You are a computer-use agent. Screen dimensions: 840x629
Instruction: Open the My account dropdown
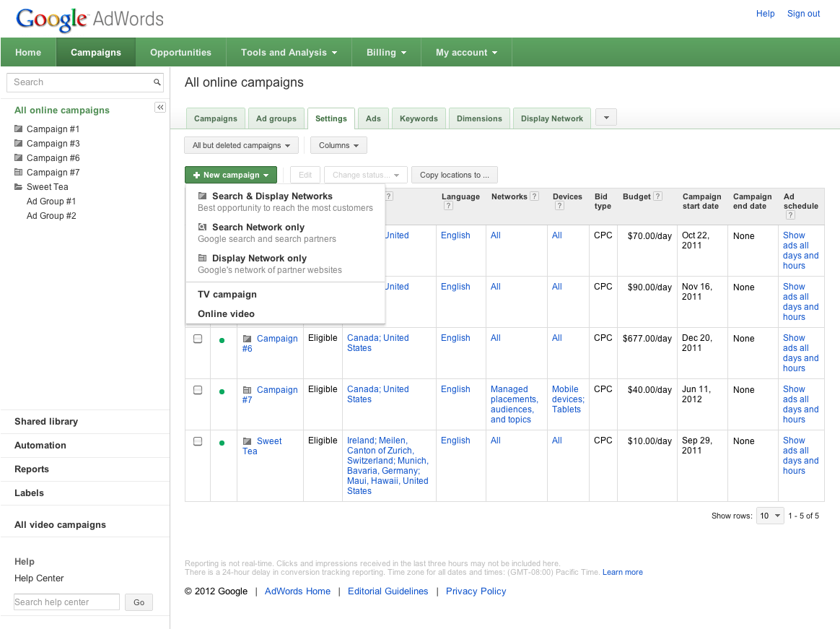pos(466,52)
